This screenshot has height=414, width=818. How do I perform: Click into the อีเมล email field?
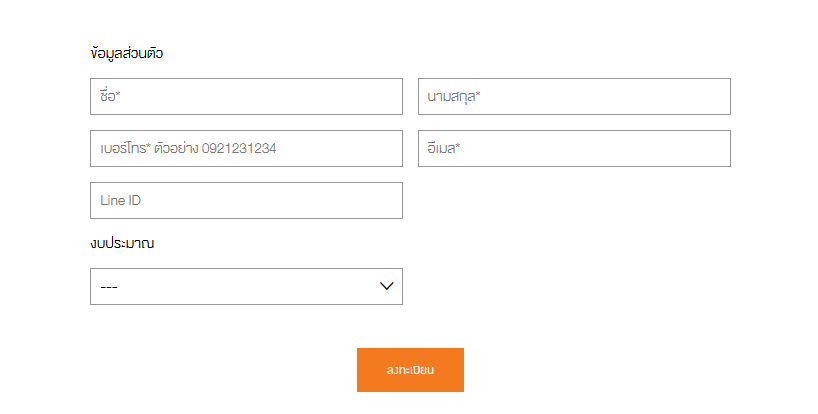tap(574, 149)
